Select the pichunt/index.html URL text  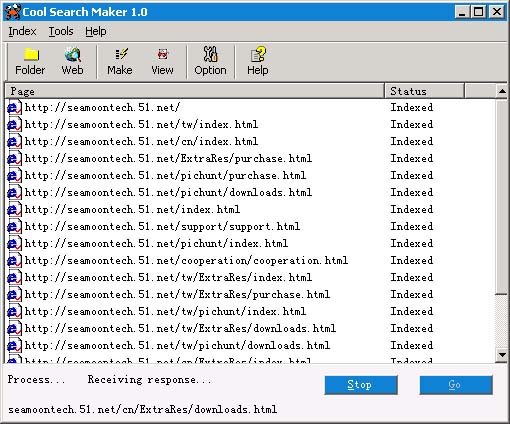point(156,243)
